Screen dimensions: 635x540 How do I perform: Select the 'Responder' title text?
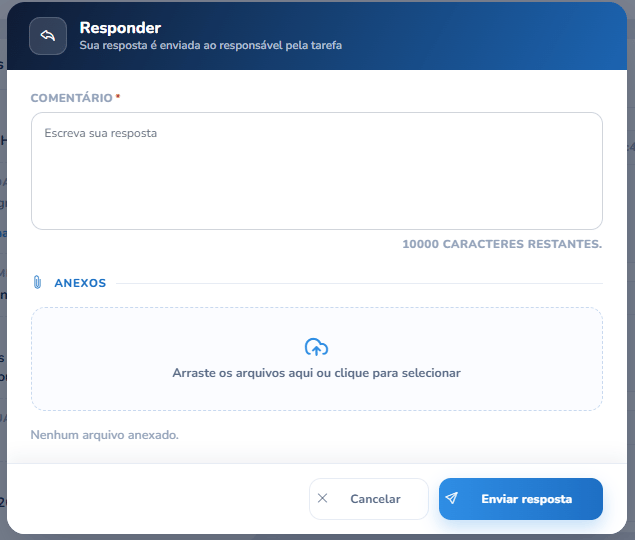120,28
